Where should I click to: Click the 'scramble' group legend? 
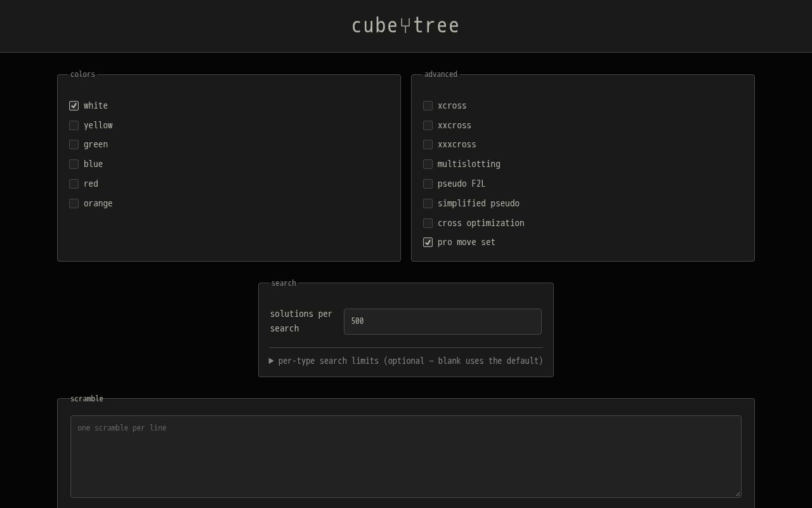click(x=87, y=399)
